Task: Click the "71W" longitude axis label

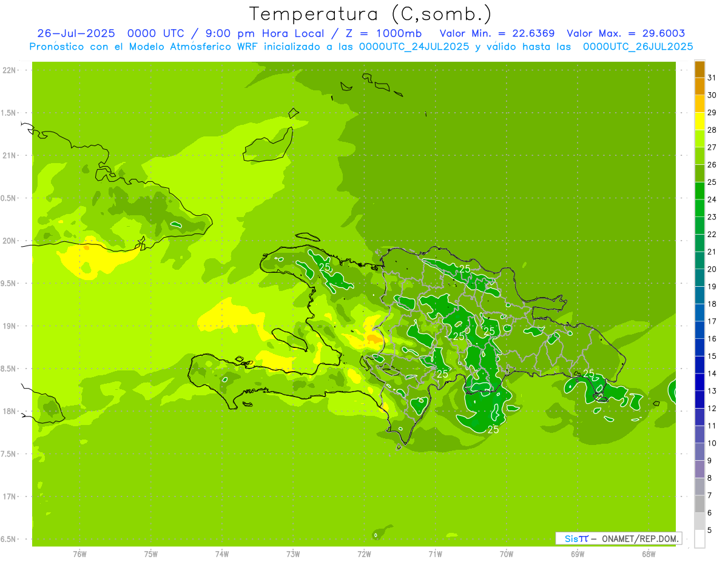Action: point(435,554)
